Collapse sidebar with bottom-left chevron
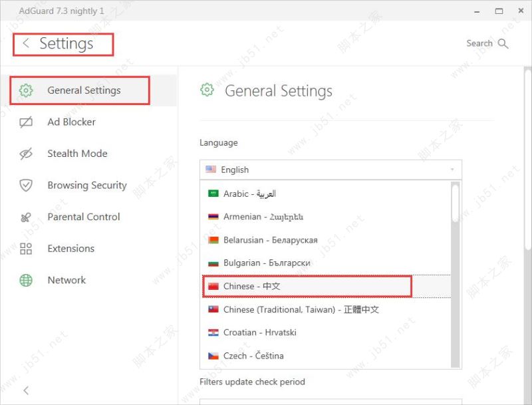The image size is (532, 405). click(x=26, y=390)
